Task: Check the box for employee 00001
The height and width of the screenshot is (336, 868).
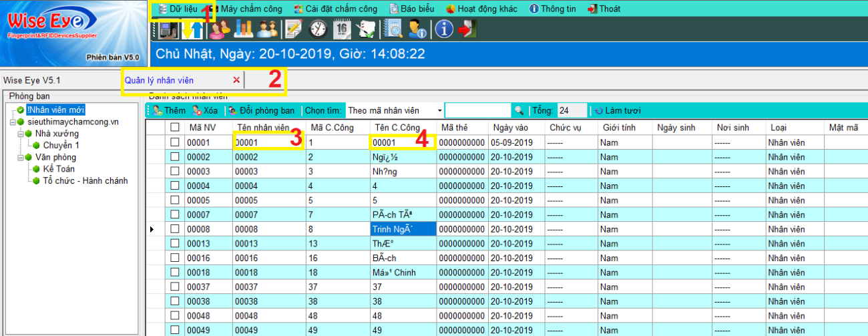Action: (x=175, y=142)
